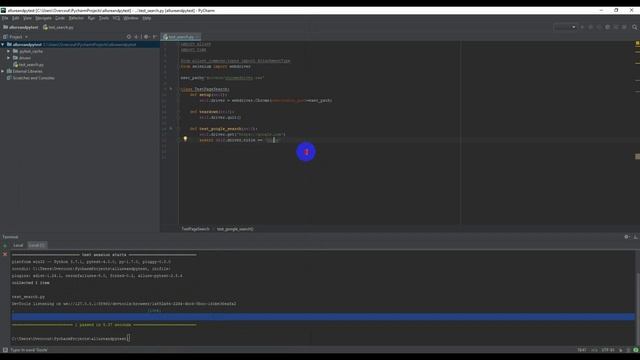Click the terminal command prompt line

[71, 338]
